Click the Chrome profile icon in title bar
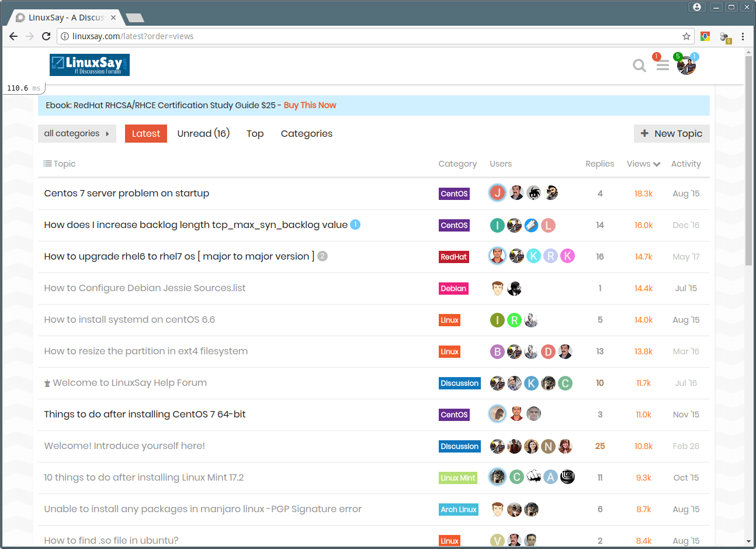This screenshot has height=549, width=756. tap(696, 7)
